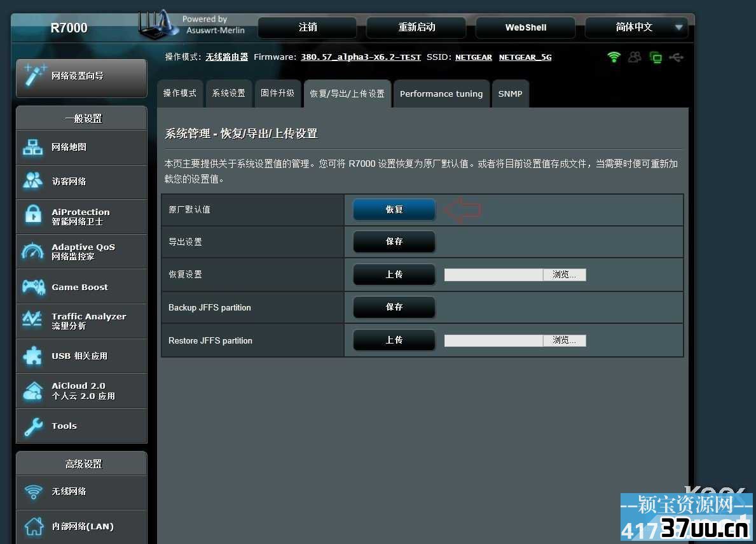Open USB 相关应用 menu item
The width and height of the screenshot is (756, 544).
pos(81,356)
